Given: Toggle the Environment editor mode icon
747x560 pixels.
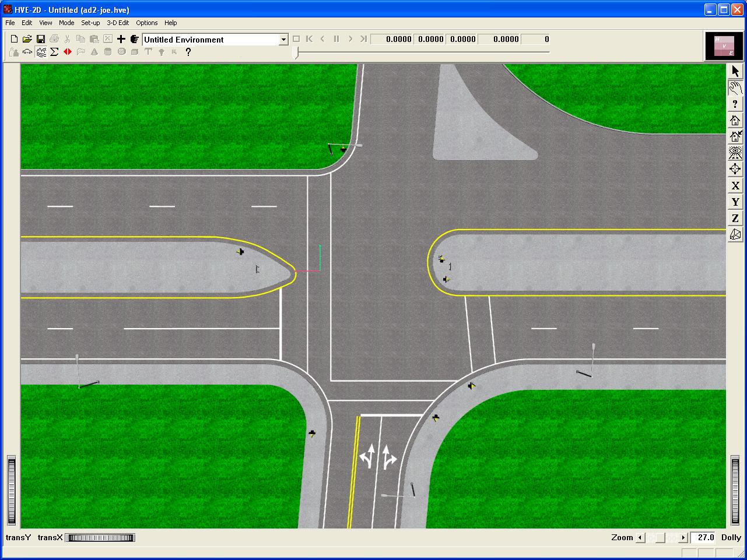Looking at the screenshot, I should [x=41, y=52].
